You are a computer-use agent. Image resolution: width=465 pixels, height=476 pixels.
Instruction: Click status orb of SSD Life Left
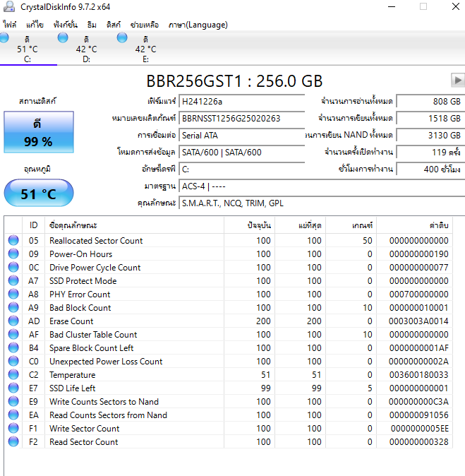[x=13, y=388]
